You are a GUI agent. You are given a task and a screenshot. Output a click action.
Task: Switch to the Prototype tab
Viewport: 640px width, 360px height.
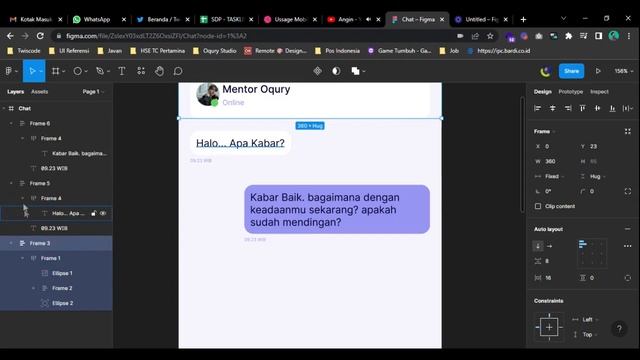pyautogui.click(x=571, y=91)
